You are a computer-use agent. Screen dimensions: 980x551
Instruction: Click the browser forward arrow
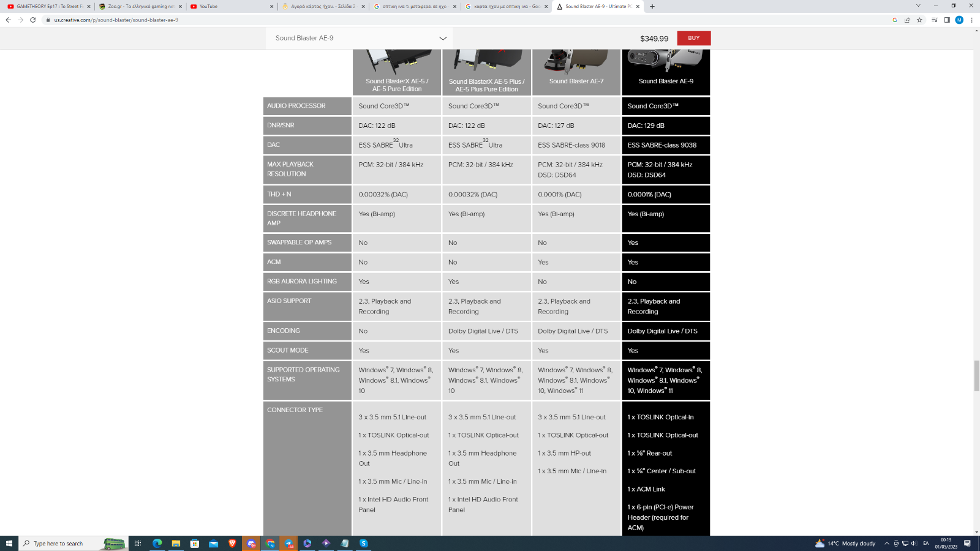(x=21, y=20)
